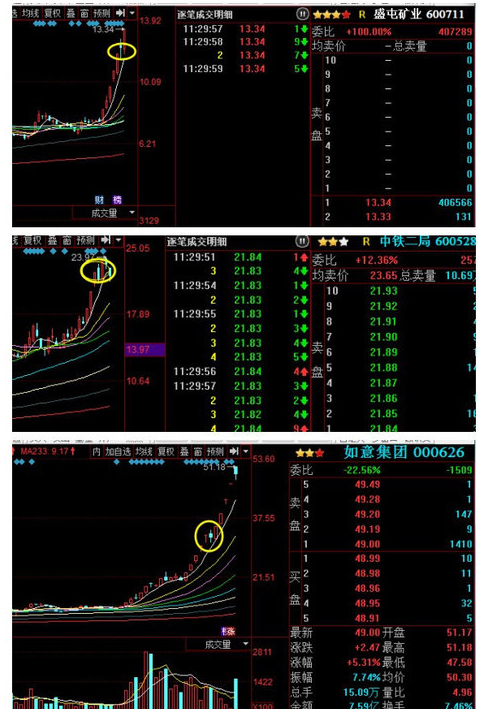Click the 窗 window button in 如意集团 toolbar
Viewport: 478px width, 709px height.
click(x=198, y=451)
